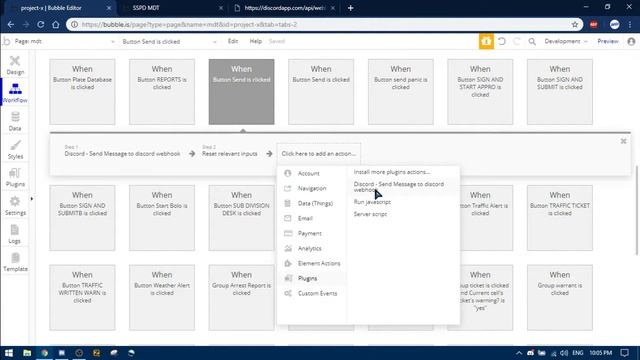Bookmark this page with star icon
The width and height of the screenshot is (640, 360).
coord(575,24)
